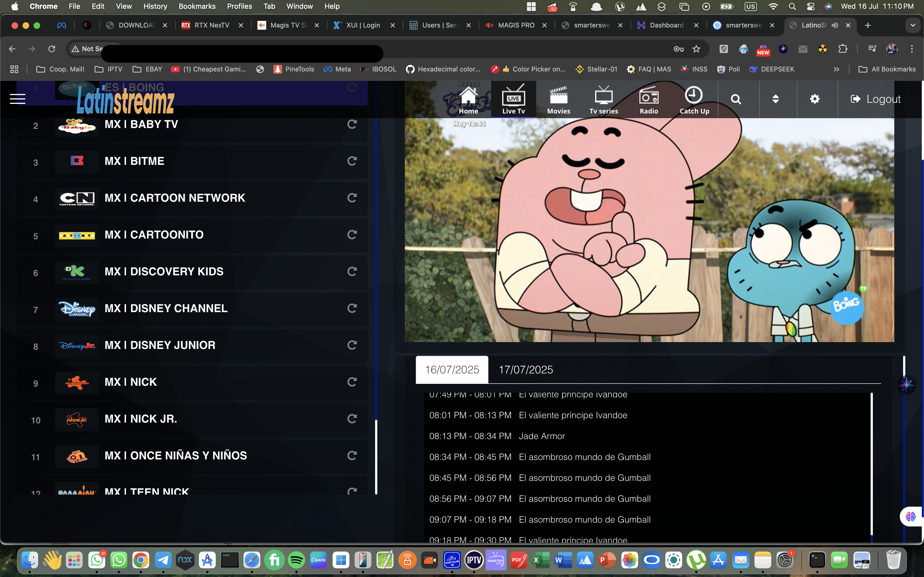Select the Tv series icon

603,98
